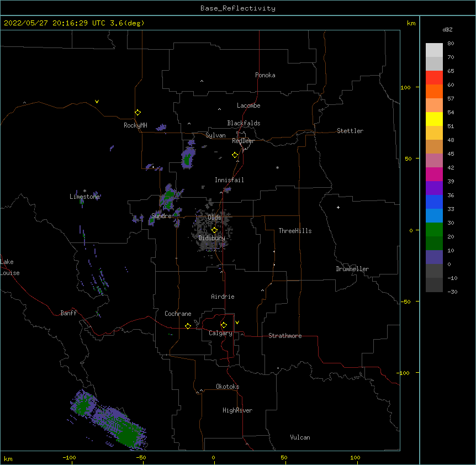The width and height of the screenshot is (476, 465).
Task: Click the yellow V marker east of Calgary diamond
Action: click(x=237, y=323)
